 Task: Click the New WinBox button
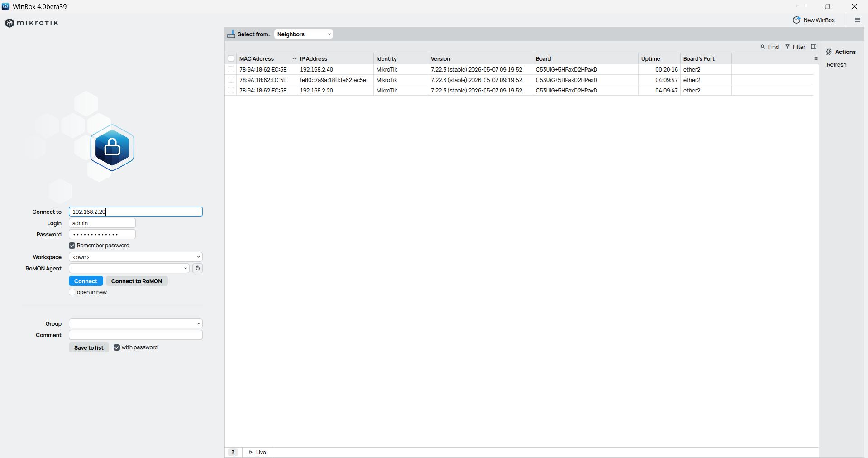814,20
